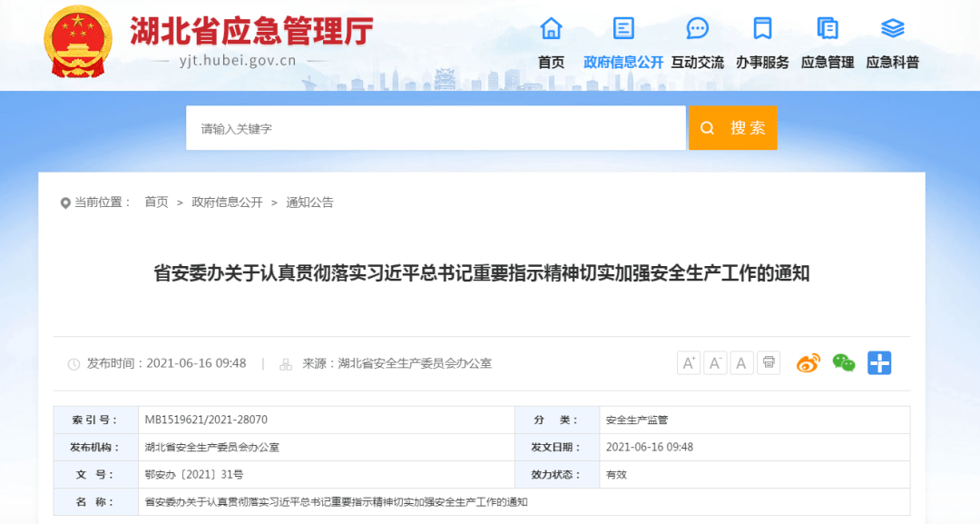
Task: Reset font size with plain A button
Action: click(741, 363)
